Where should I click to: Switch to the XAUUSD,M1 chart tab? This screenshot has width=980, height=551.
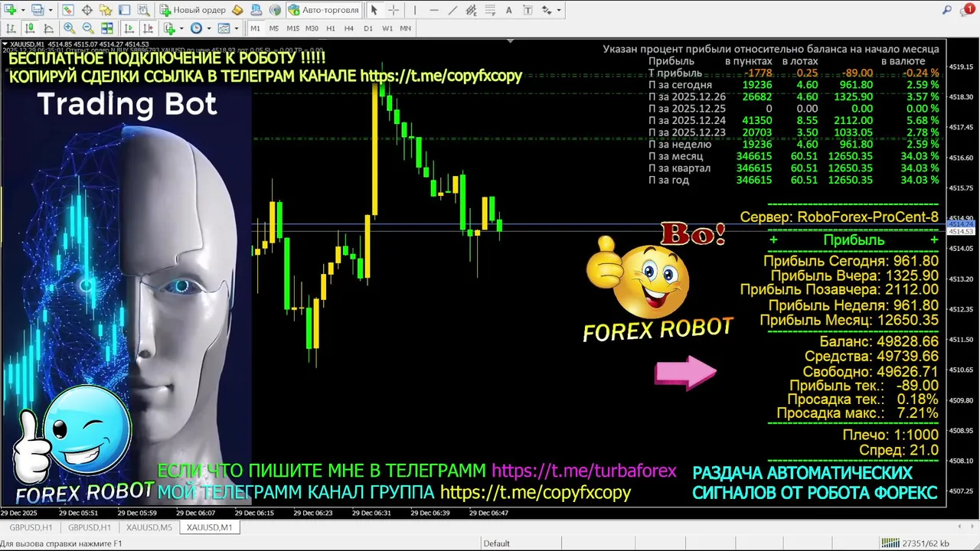pyautogui.click(x=209, y=527)
